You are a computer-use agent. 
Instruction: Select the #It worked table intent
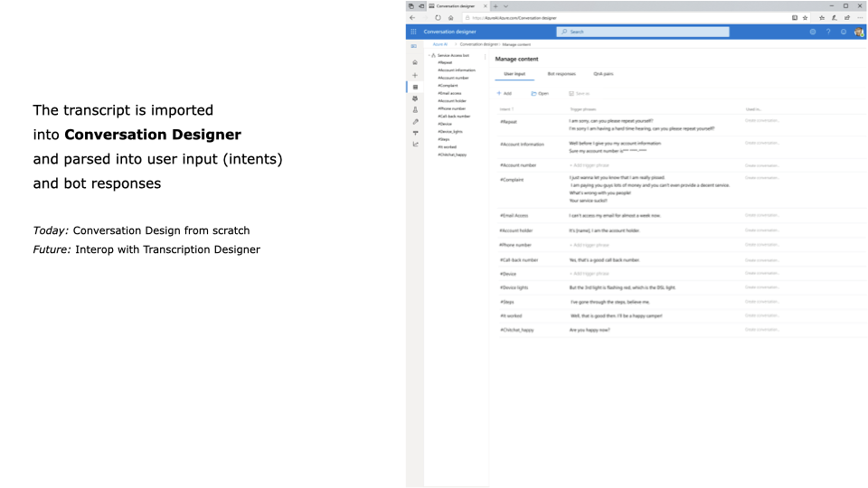[511, 316]
